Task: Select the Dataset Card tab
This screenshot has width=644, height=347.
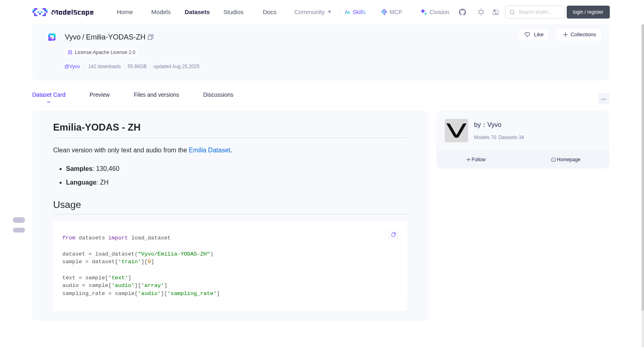Action: 49,95
